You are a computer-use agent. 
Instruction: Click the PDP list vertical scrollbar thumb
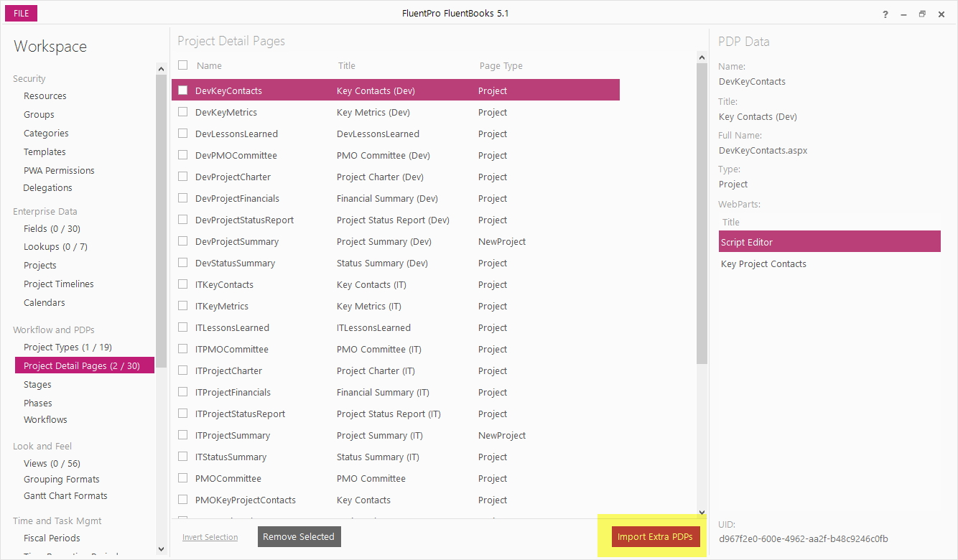[x=702, y=214]
